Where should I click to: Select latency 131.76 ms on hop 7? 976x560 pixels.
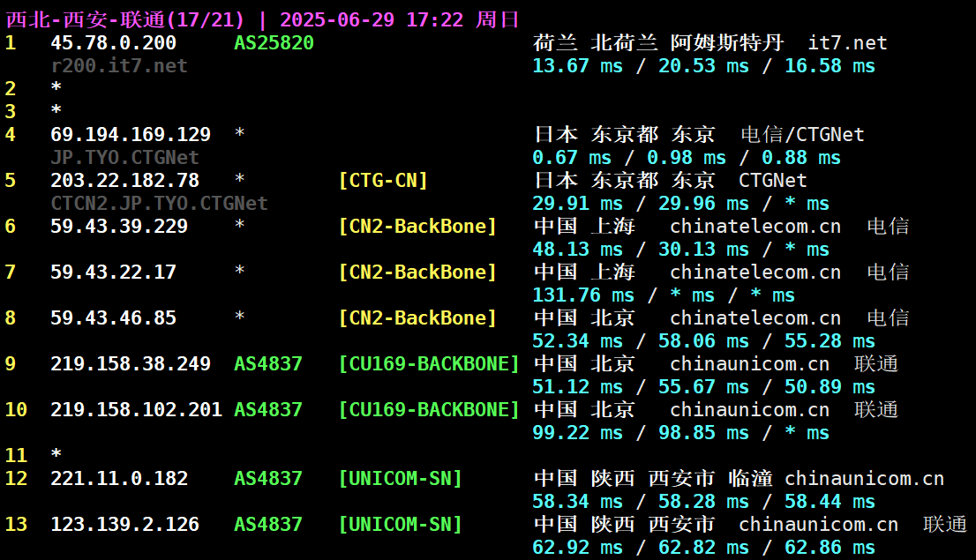tap(582, 295)
